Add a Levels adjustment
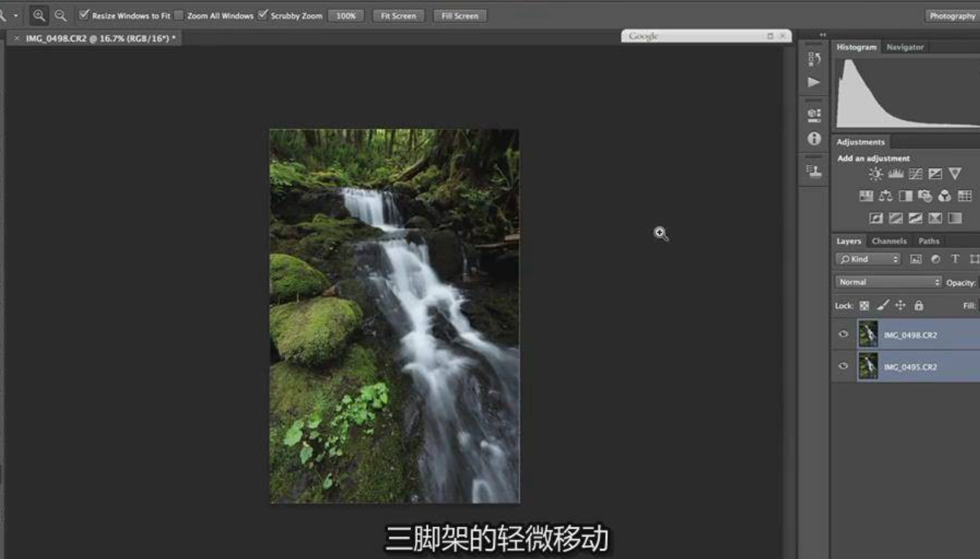 (x=896, y=174)
